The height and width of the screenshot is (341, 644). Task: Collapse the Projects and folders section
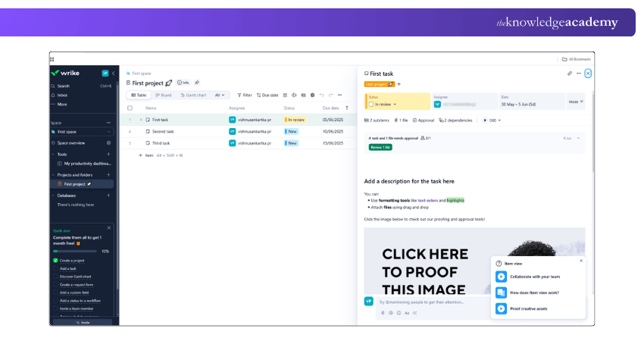click(53, 175)
